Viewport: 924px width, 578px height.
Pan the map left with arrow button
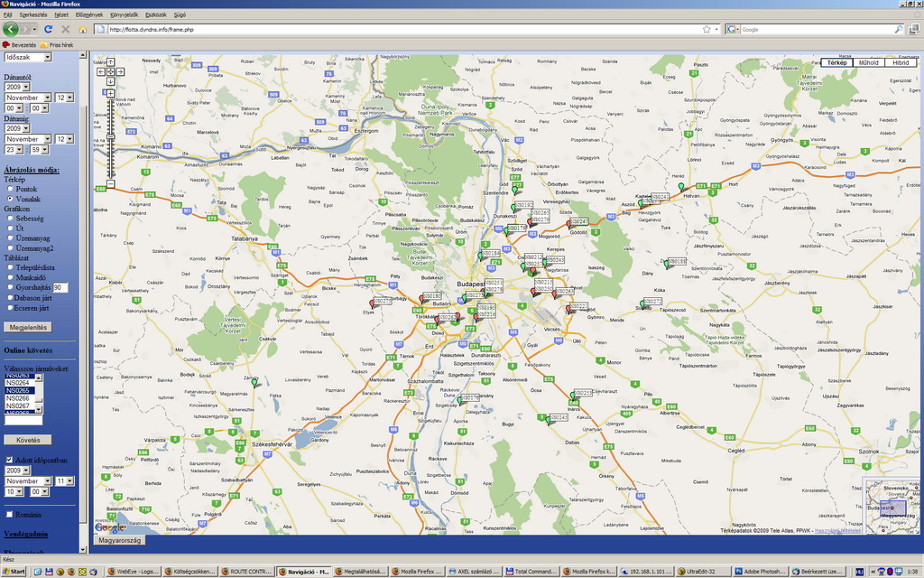coord(100,70)
